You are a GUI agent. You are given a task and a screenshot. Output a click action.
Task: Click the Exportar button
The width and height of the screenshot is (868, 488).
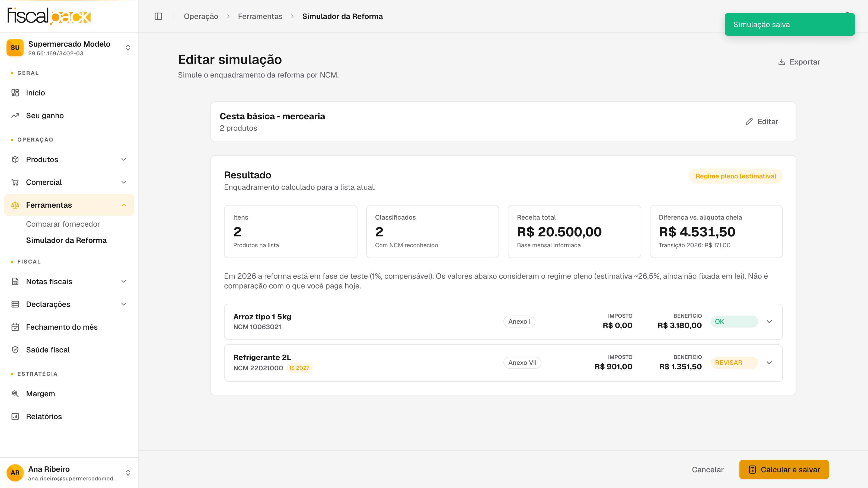click(799, 62)
